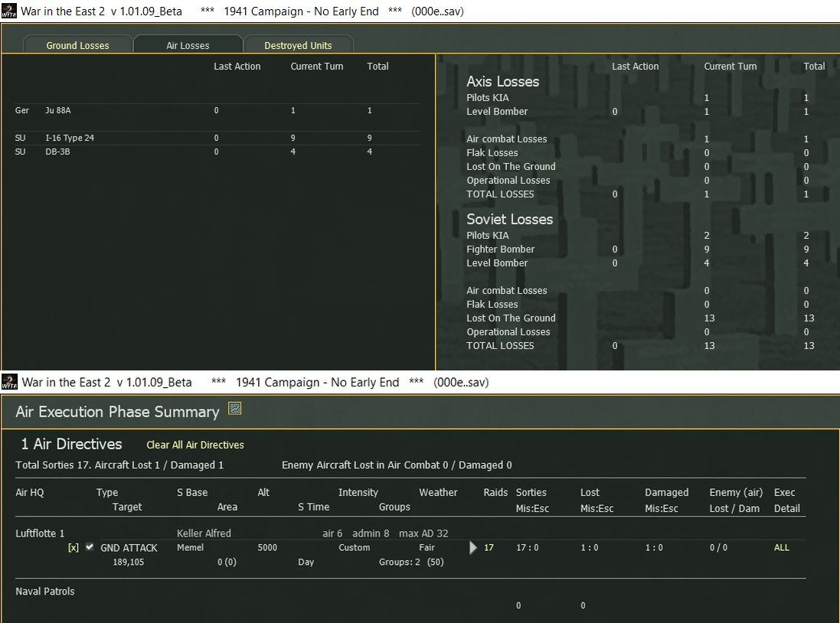Screen dimensions: 840x623
Task: Click Soviet Pilots KIA row label
Action: click(x=488, y=235)
